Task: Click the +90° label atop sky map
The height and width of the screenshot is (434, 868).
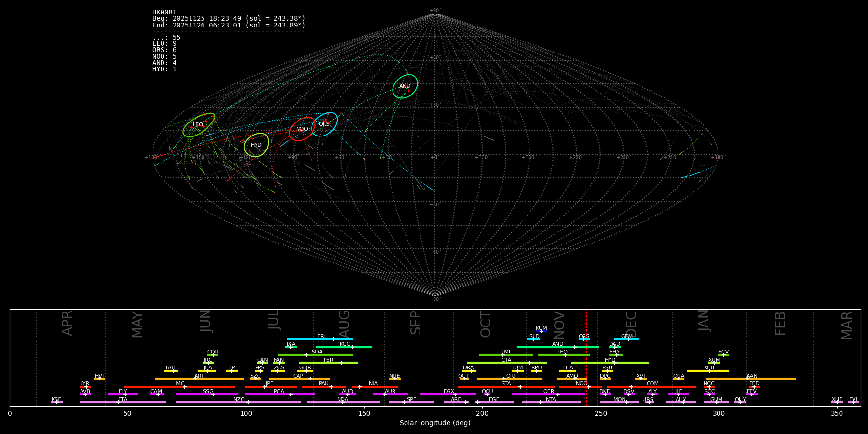Action: click(435, 10)
